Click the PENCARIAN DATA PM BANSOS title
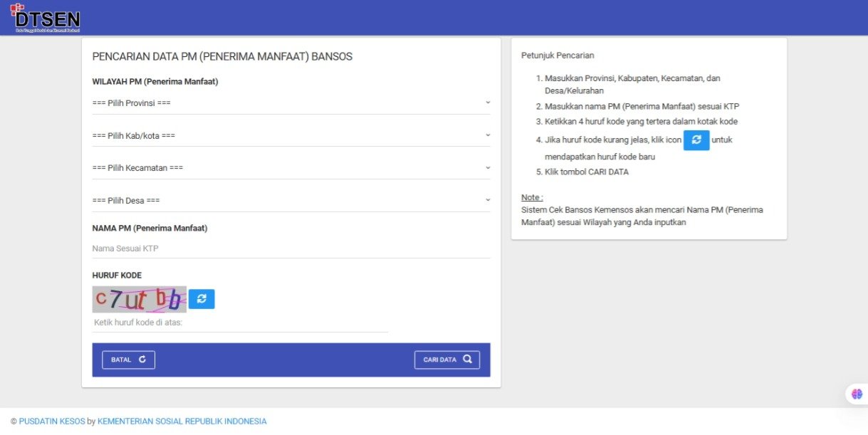Image resolution: width=868 pixels, height=435 pixels. 222,56
